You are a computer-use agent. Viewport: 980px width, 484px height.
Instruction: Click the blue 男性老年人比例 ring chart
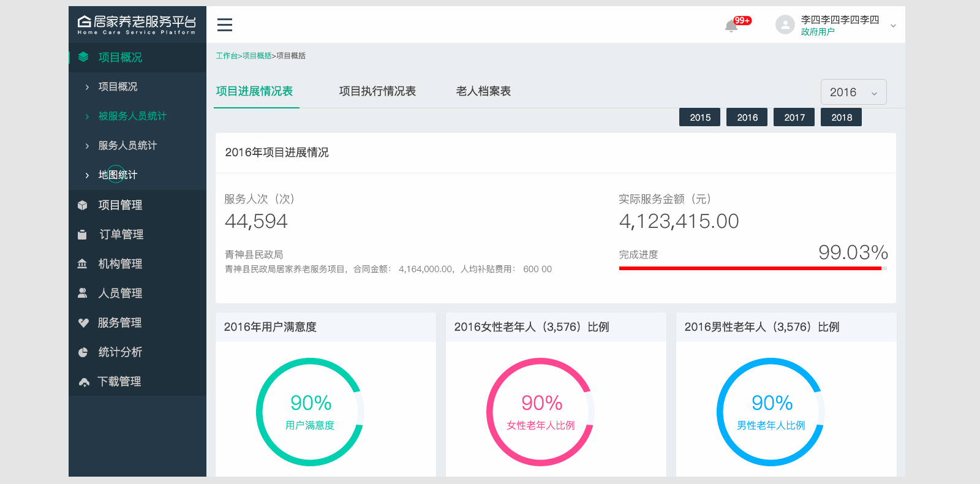771,412
